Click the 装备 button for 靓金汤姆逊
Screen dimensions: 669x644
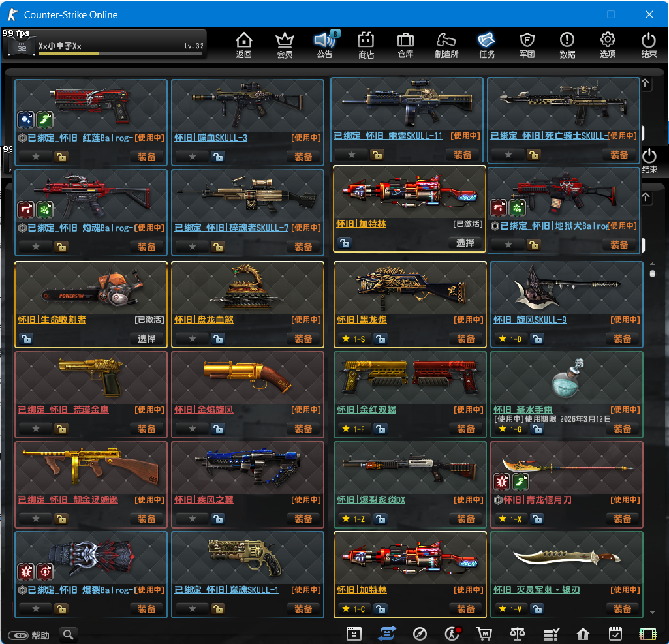(x=147, y=519)
